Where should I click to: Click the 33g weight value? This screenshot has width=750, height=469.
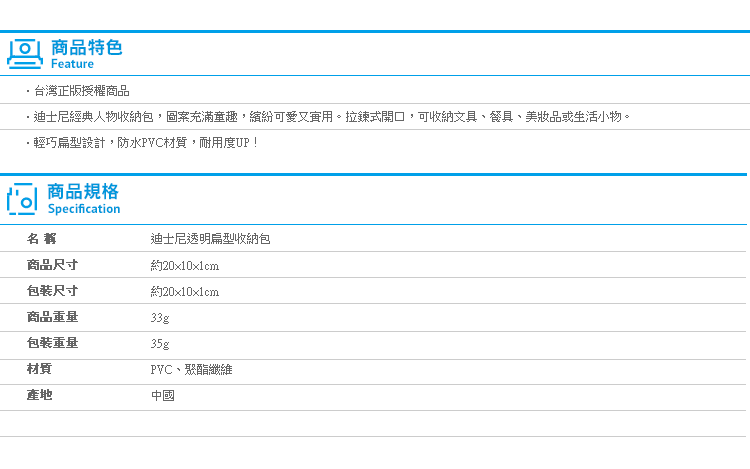(160, 317)
